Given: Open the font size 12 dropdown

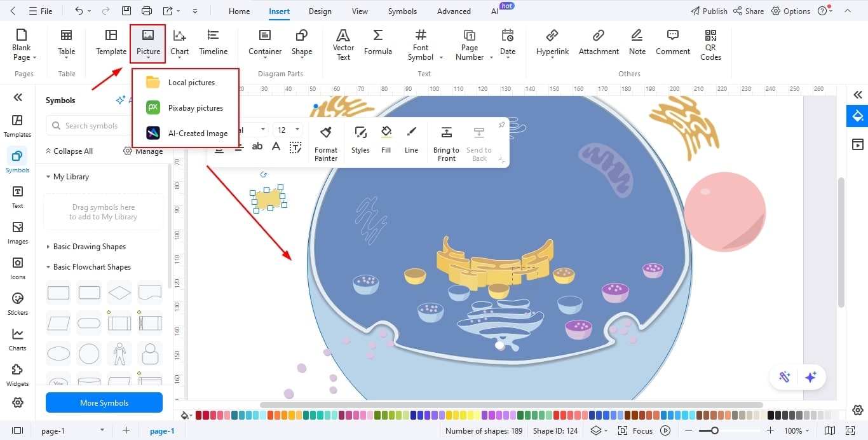Looking at the screenshot, I should coord(297,130).
